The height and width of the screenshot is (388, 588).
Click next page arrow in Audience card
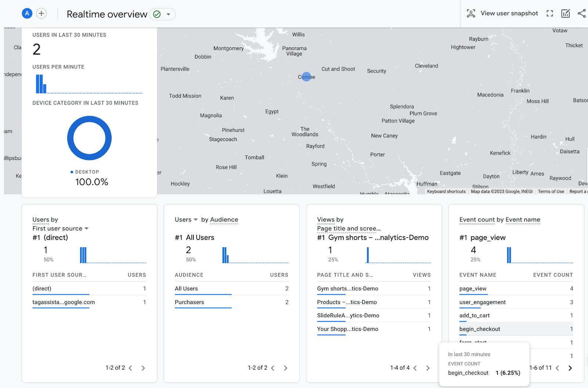[286, 368]
